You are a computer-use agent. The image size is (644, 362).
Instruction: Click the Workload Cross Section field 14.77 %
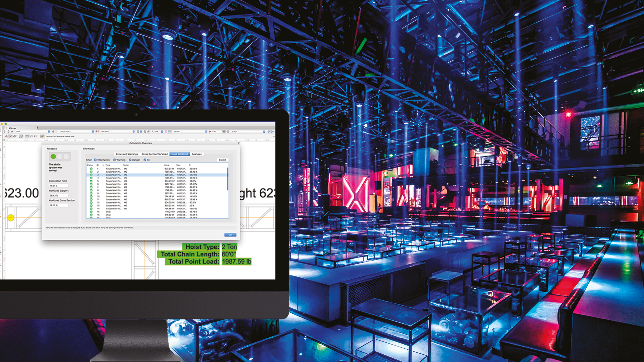click(58, 205)
